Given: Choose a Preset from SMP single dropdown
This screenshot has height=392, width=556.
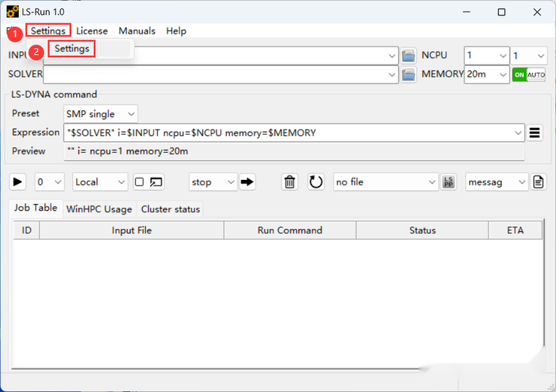Looking at the screenshot, I should click(100, 114).
